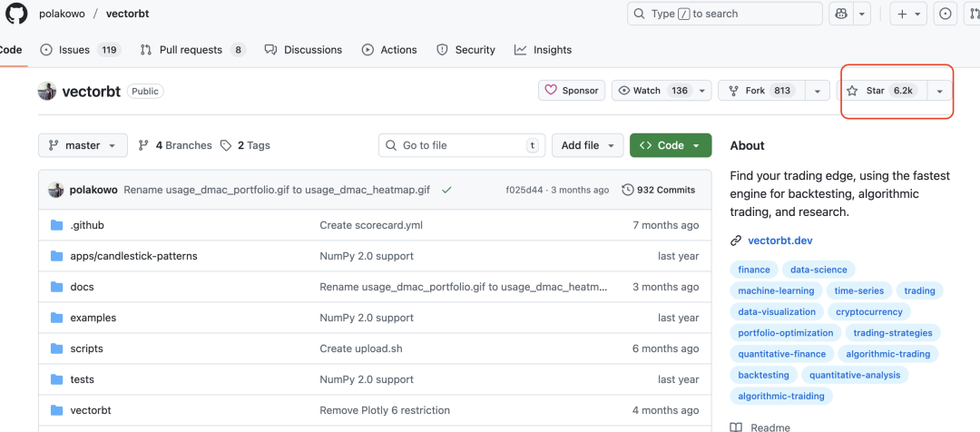The image size is (980, 432).
Task: Click the commit author avatar thumbnail
Action: [x=56, y=190]
